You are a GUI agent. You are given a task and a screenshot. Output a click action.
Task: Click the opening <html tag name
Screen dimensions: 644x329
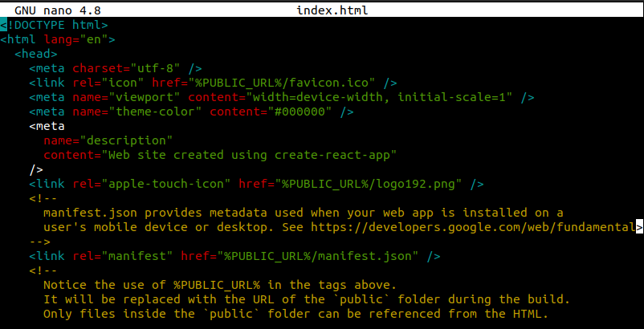click(18, 40)
